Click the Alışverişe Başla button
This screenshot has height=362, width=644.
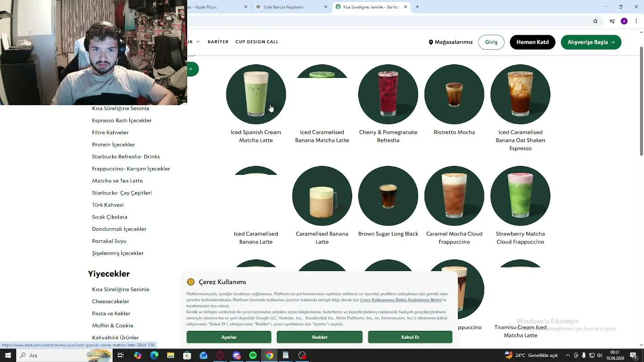(x=591, y=42)
